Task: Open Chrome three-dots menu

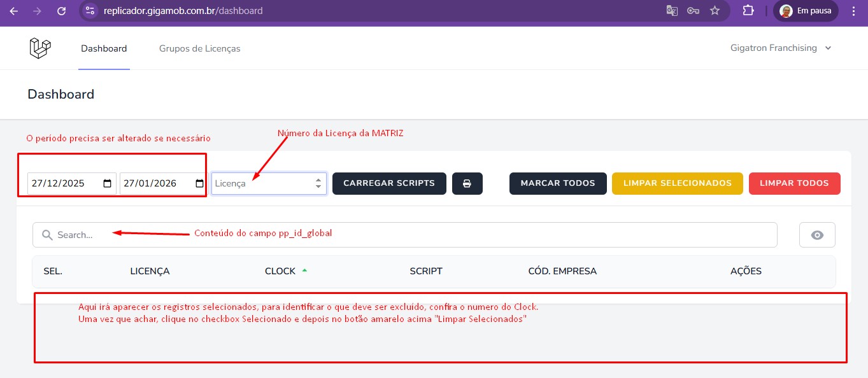Action: pos(853,11)
